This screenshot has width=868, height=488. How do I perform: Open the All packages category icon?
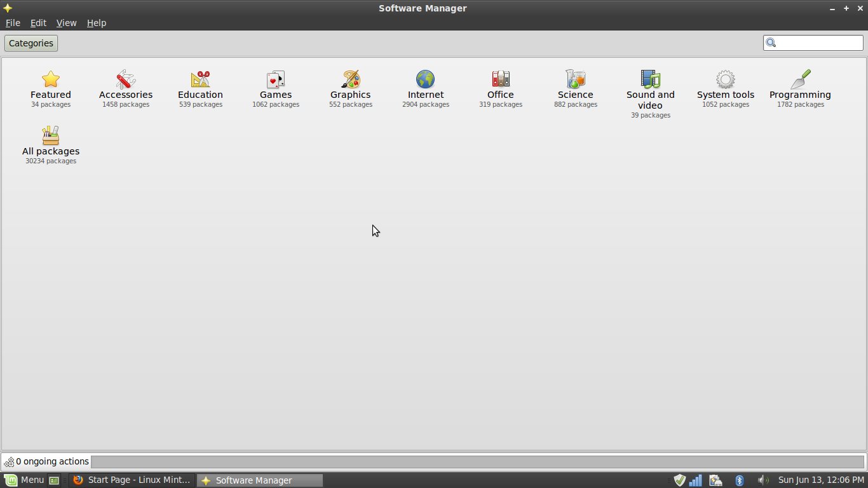(x=51, y=135)
